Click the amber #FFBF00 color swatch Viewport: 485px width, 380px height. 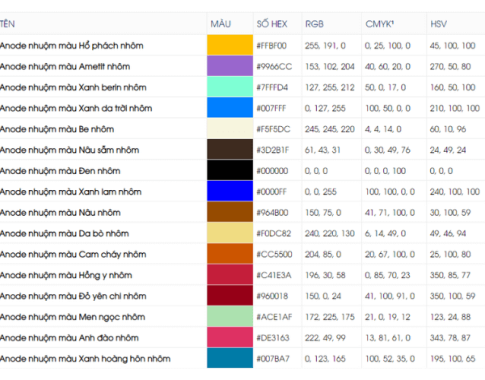click(230, 45)
